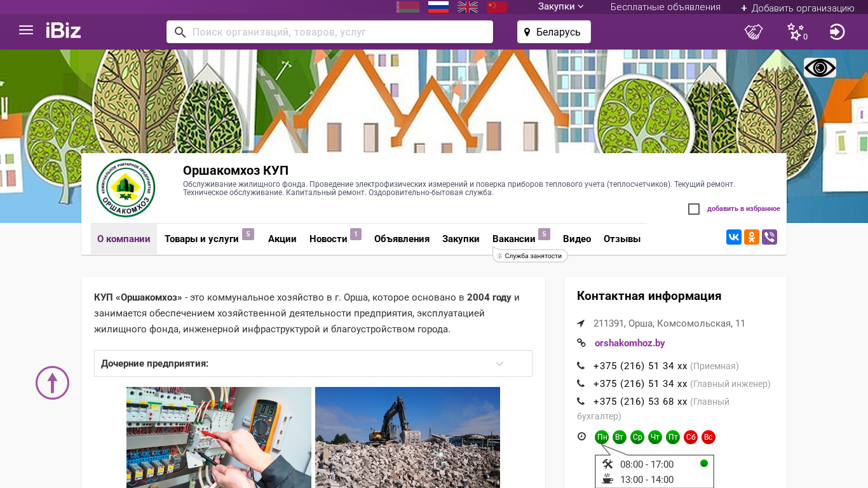The width and height of the screenshot is (868, 488).
Task: Click the search magnifier icon
Action: click(x=180, y=32)
